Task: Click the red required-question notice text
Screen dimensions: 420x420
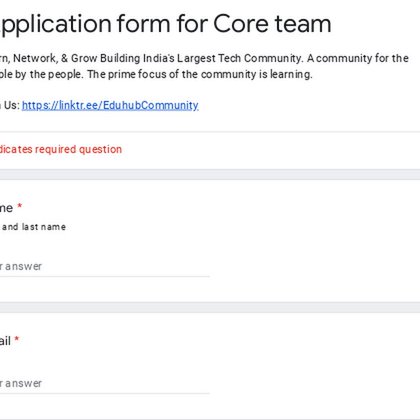Action: click(61, 149)
